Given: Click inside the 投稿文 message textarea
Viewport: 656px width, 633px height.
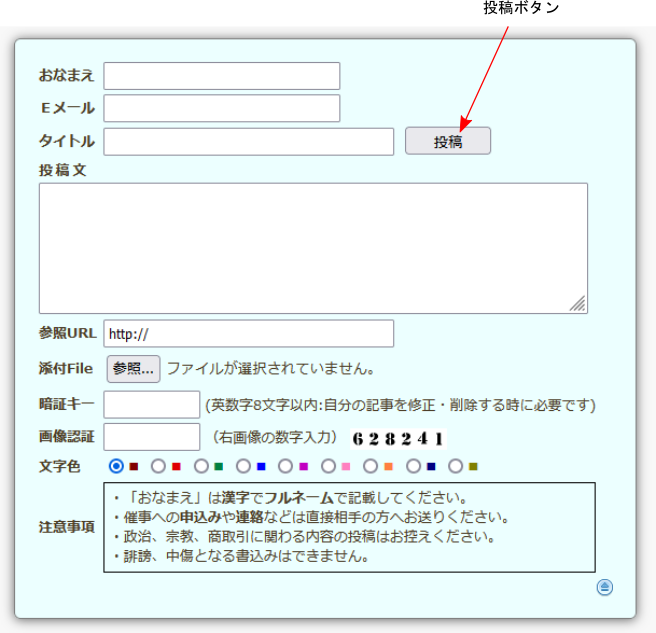Looking at the screenshot, I should coord(313,248).
